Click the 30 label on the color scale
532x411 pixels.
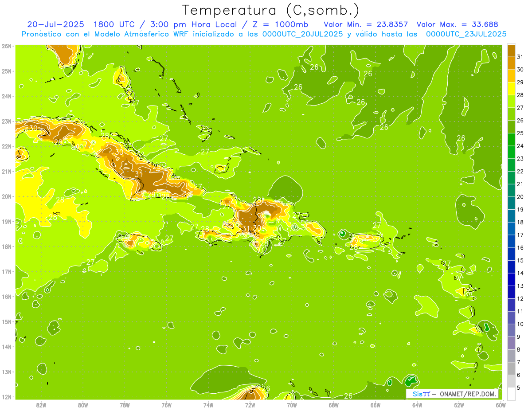point(520,70)
